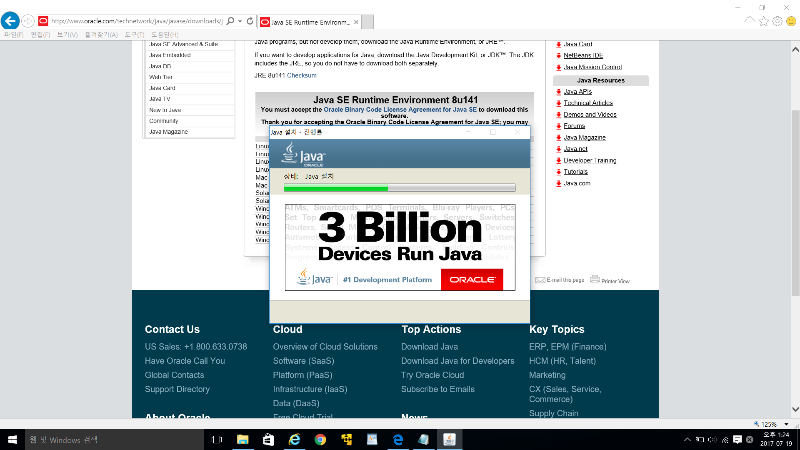Open the Checksum link

[302, 75]
